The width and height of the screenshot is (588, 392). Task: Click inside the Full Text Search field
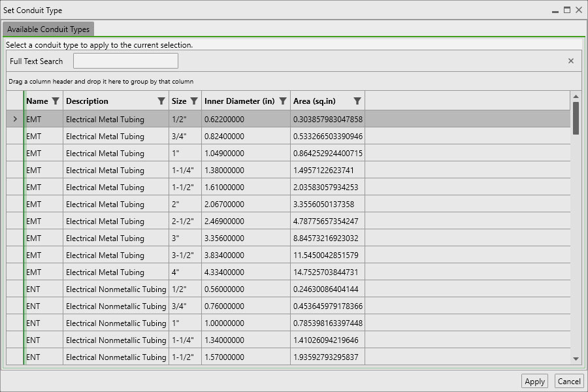pyautogui.click(x=125, y=60)
